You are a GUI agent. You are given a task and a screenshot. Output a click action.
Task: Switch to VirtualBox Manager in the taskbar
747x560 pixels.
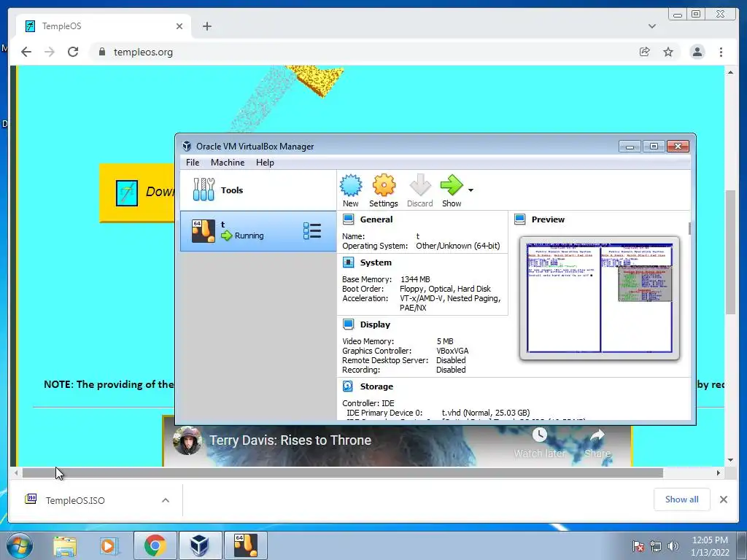[200, 545]
